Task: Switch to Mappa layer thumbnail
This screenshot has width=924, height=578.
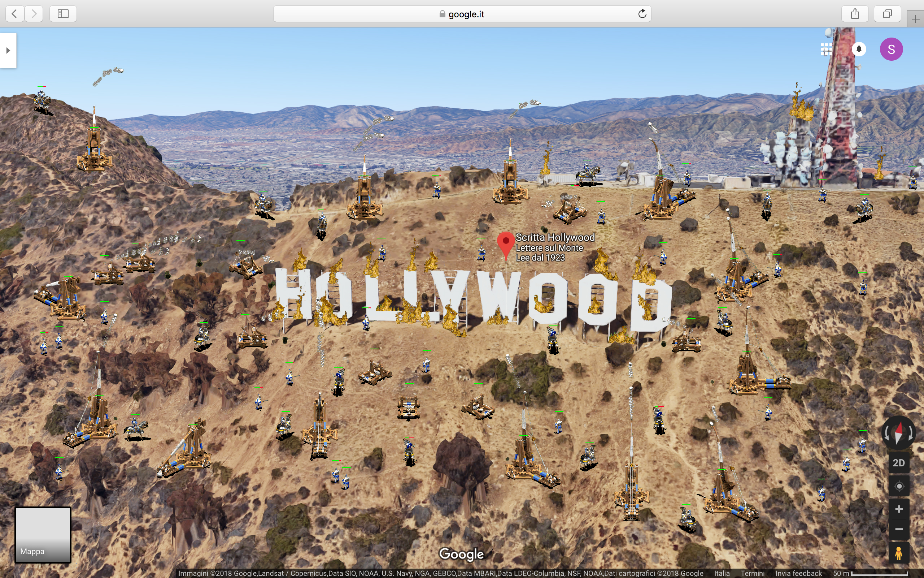Action: [x=43, y=535]
